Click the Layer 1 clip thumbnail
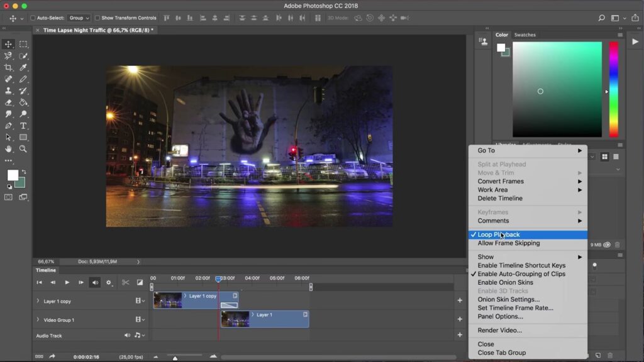The image size is (644, 362). 235,319
